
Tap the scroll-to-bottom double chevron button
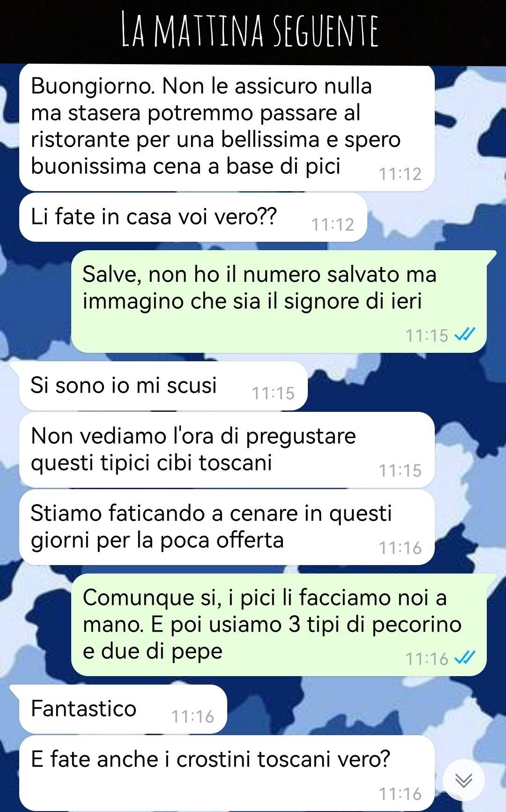(464, 780)
